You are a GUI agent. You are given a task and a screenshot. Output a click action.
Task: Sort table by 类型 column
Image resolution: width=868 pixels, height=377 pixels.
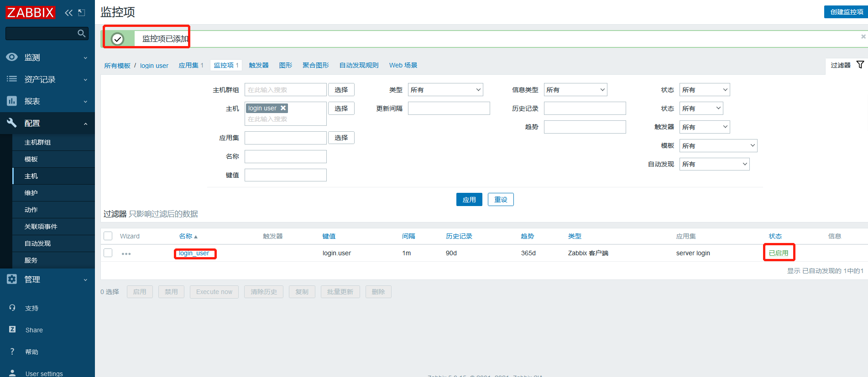point(575,236)
